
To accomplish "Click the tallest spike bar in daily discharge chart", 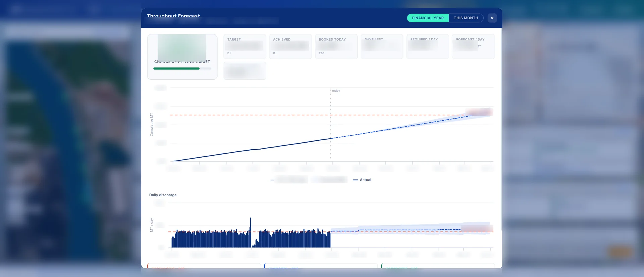I will click(251, 232).
